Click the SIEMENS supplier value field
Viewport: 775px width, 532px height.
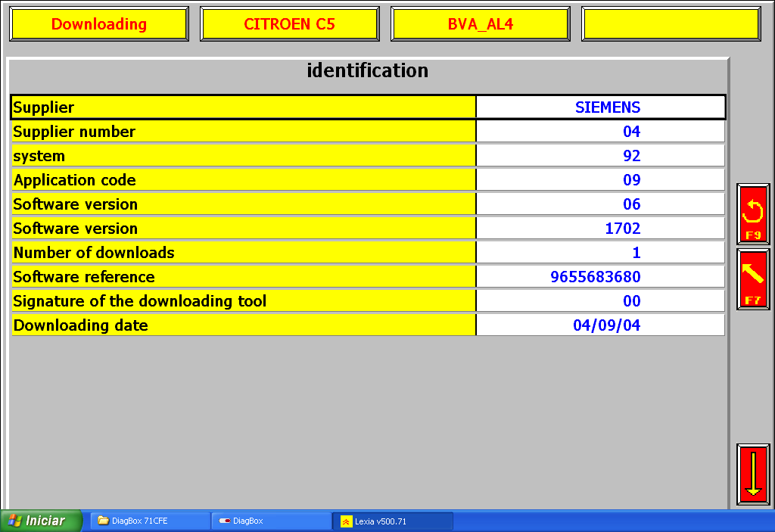(601, 107)
